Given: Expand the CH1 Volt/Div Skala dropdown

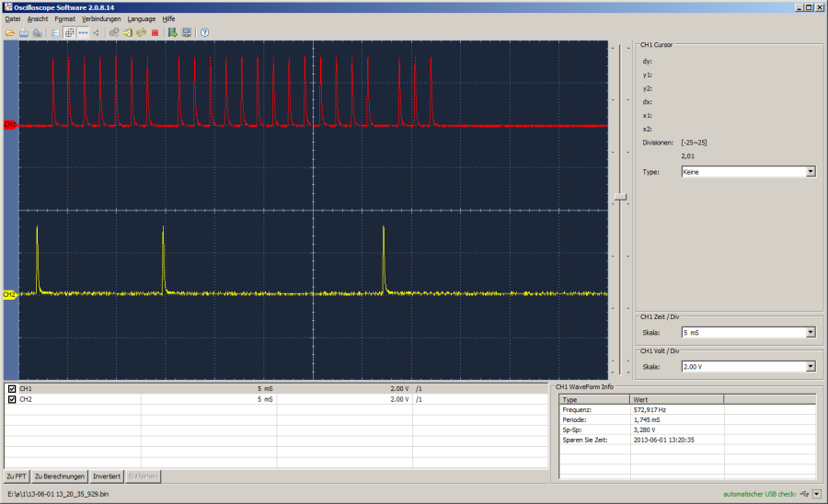Looking at the screenshot, I should (810, 366).
